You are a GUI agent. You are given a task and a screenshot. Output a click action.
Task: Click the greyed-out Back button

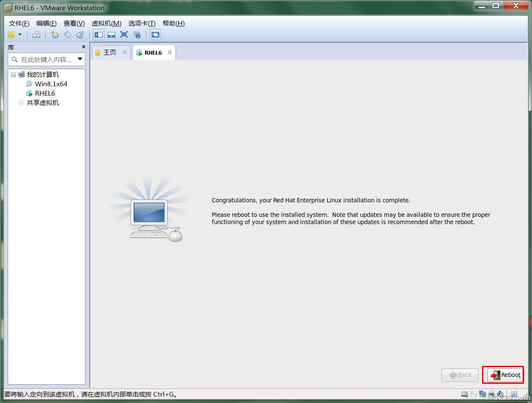(x=460, y=375)
